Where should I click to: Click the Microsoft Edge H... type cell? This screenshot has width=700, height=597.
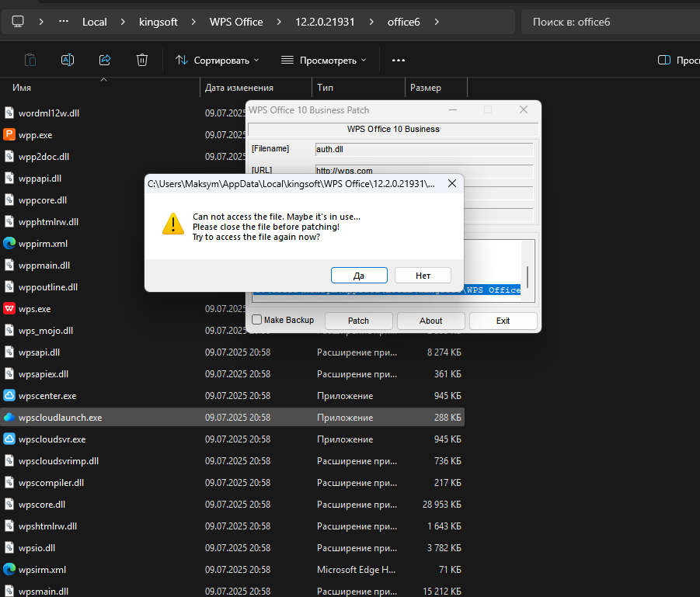click(357, 569)
